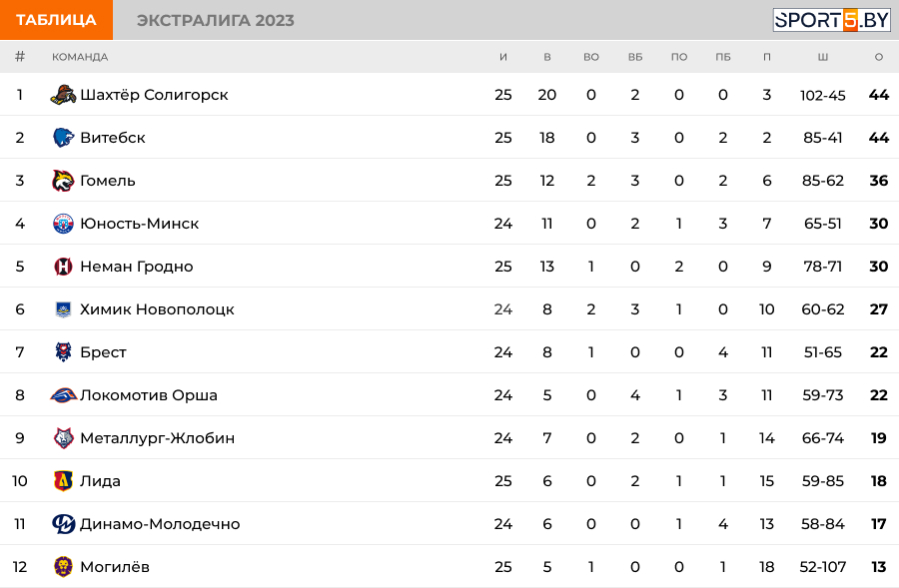This screenshot has width=899, height=588.
Task: Click the Могилёв lion logo icon
Action: coord(63,567)
